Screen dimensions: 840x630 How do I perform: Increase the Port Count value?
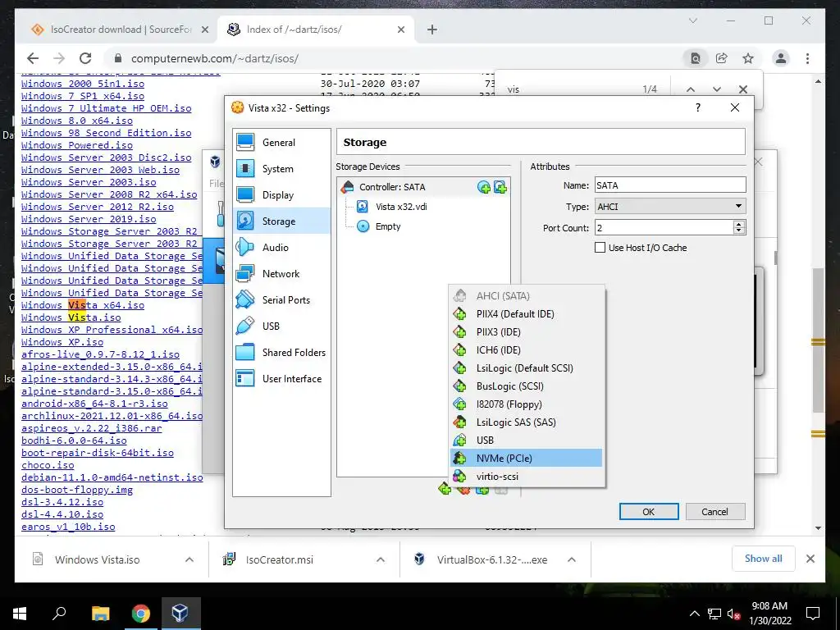click(739, 224)
